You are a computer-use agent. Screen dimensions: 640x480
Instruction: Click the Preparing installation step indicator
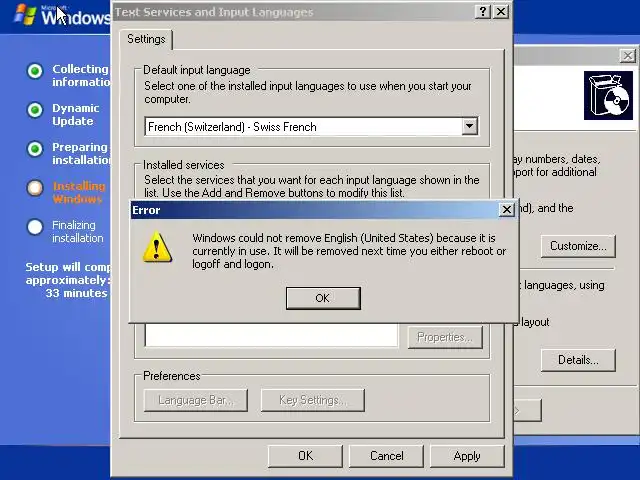pos(35,149)
